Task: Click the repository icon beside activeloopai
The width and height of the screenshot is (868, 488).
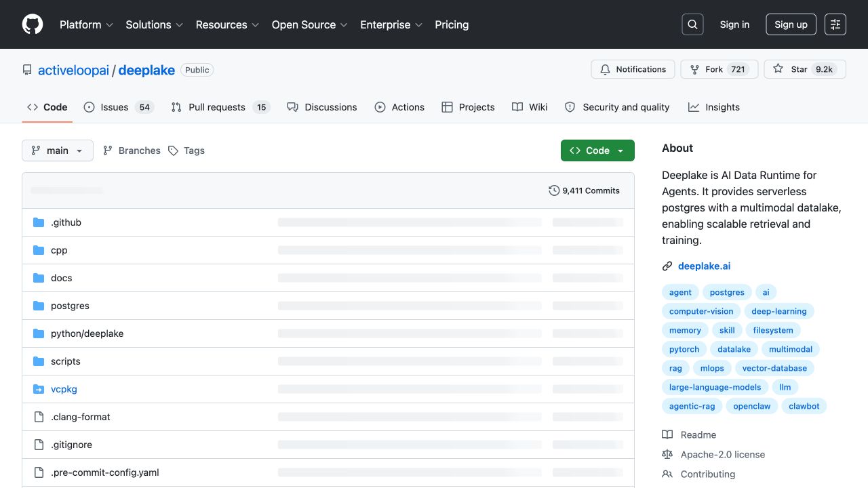Action: tap(27, 70)
